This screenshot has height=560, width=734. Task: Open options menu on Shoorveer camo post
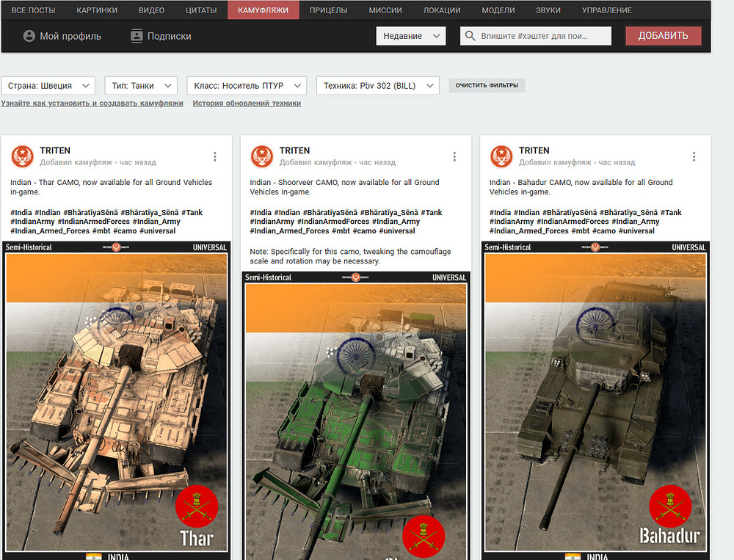pos(454,156)
